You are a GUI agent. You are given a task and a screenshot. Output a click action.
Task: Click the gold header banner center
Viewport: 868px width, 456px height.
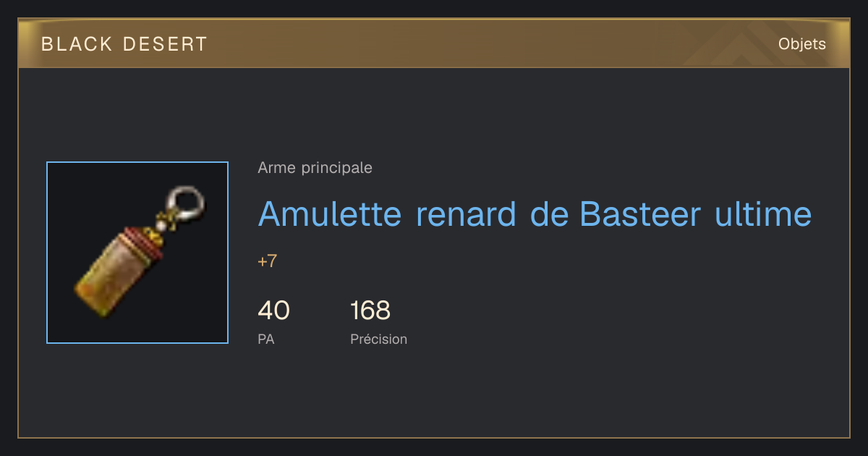434,43
